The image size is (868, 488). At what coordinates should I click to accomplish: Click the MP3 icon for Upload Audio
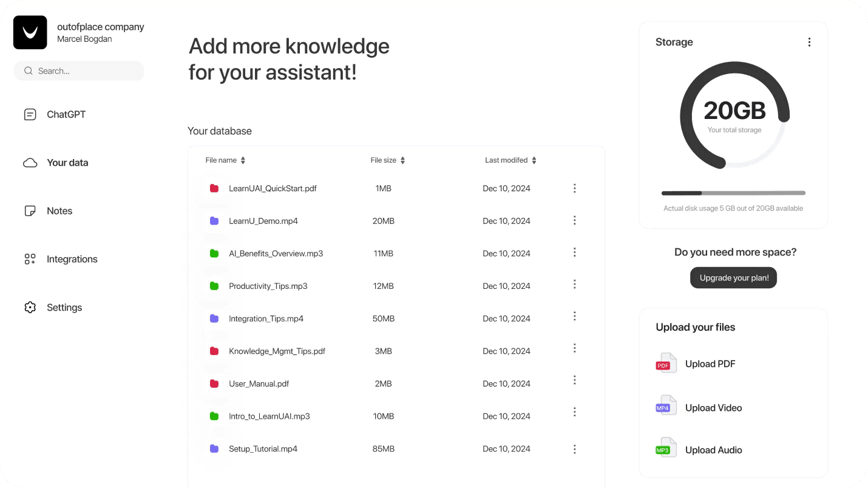point(666,449)
